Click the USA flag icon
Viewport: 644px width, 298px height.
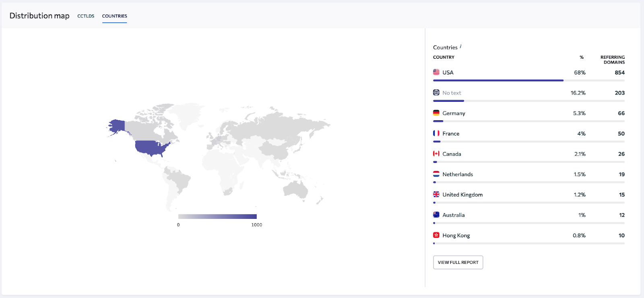coord(436,72)
